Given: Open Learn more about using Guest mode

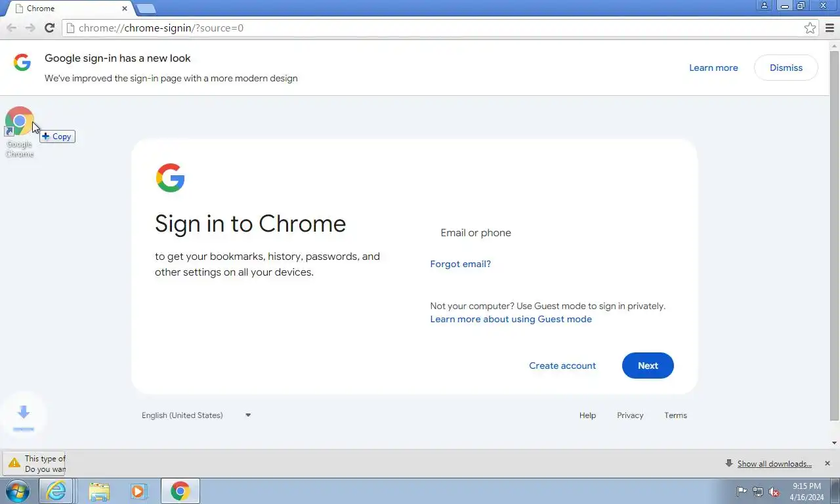Looking at the screenshot, I should pyautogui.click(x=511, y=319).
